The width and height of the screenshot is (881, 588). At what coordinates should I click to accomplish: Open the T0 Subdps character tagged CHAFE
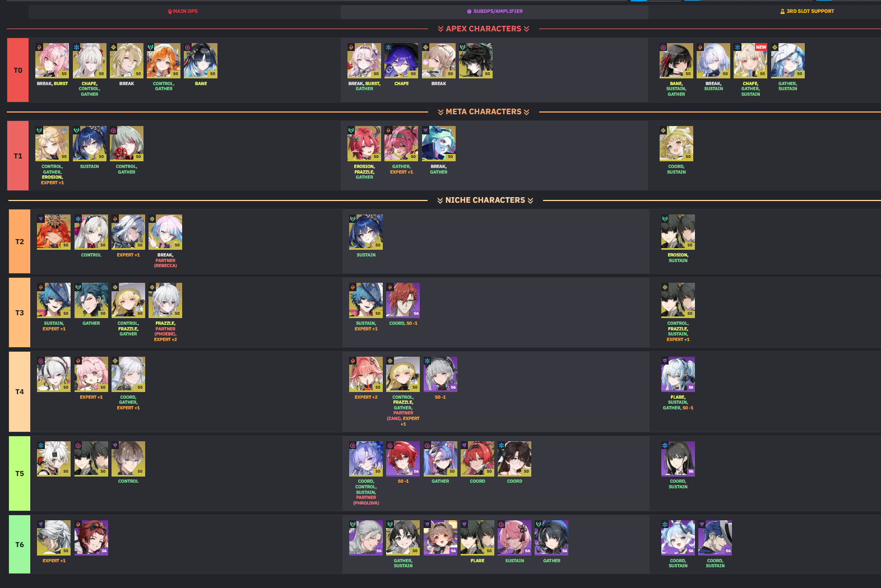(x=401, y=60)
